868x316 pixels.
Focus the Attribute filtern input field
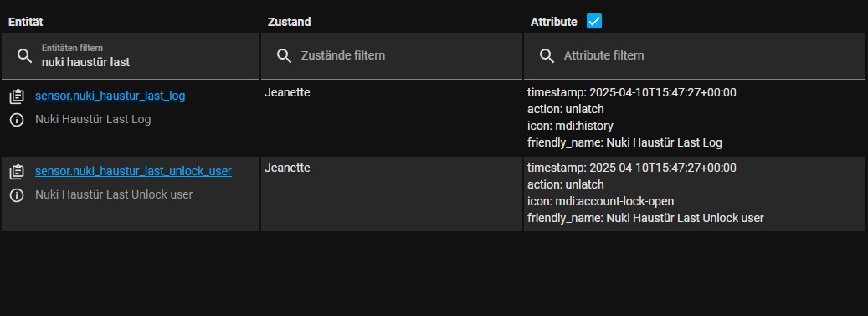(x=694, y=55)
